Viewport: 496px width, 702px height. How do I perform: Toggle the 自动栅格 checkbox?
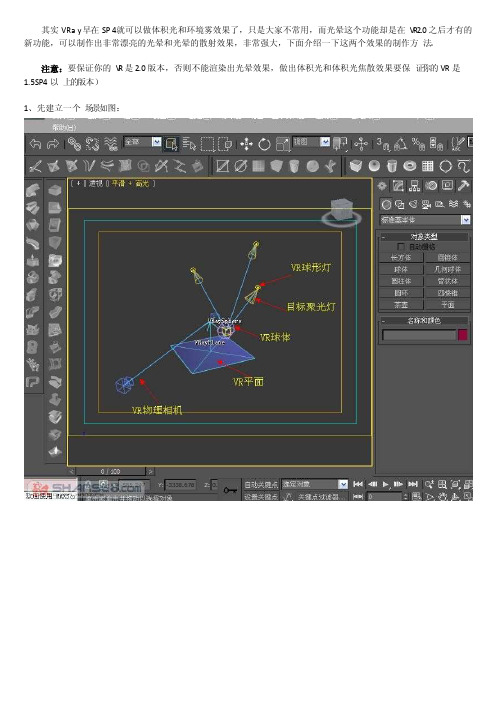click(401, 247)
